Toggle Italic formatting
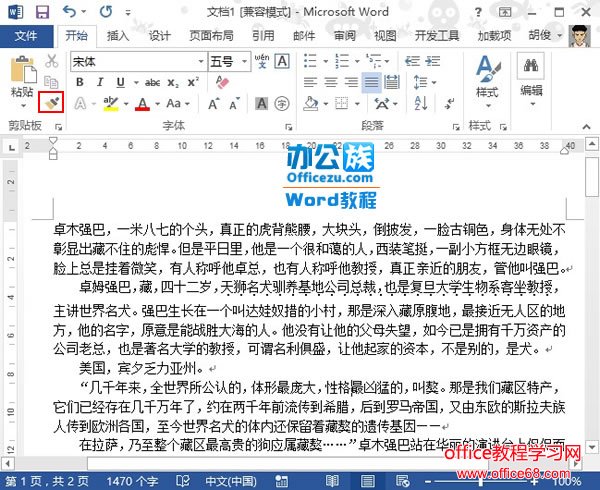Image resolution: width=600 pixels, height=490 pixels. (x=100, y=82)
